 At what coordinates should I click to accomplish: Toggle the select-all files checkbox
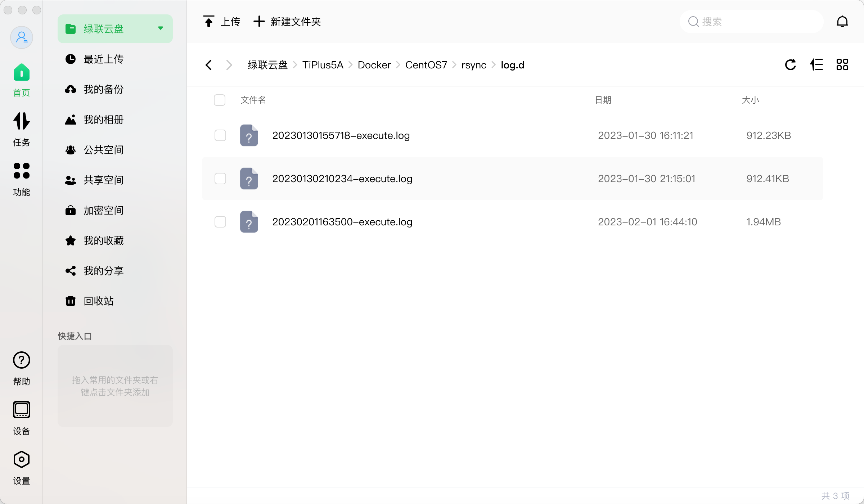(219, 100)
